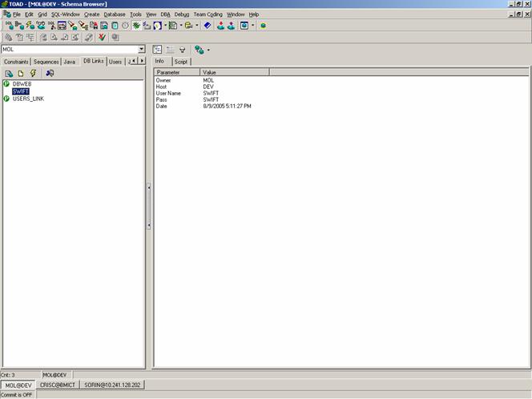This screenshot has width=532, height=399.
Task: Click the green sphere icon at toolbar end
Action: pyautogui.click(x=263, y=26)
